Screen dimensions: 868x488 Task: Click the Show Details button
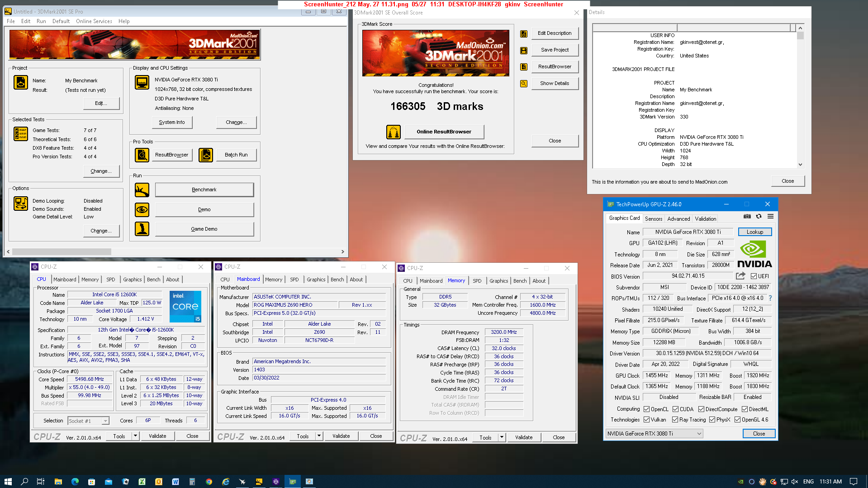(555, 84)
